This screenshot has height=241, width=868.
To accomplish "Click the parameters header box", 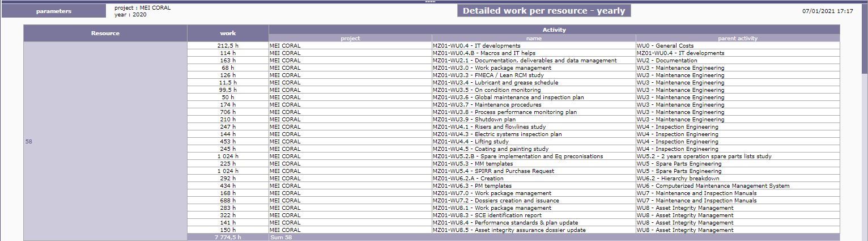I will [x=54, y=11].
